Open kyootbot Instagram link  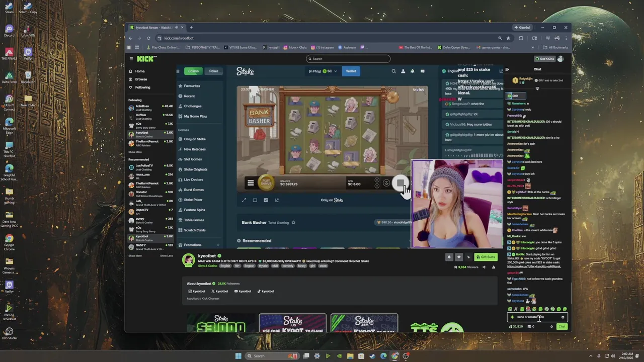click(x=197, y=291)
